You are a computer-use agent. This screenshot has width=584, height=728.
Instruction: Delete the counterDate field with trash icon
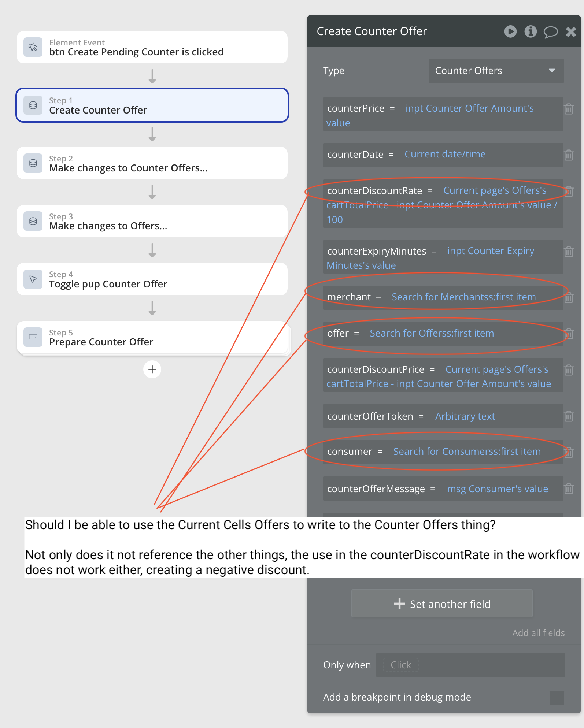click(x=569, y=155)
